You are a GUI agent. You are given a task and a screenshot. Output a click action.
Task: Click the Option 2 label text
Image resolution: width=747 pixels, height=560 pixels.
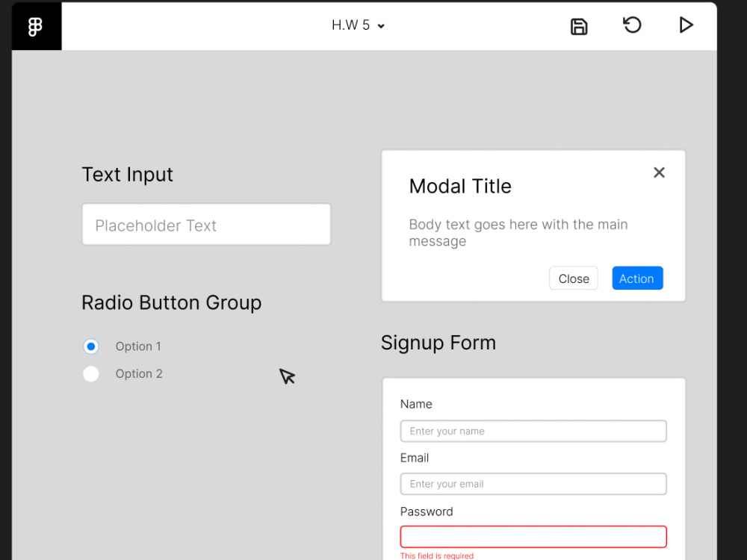139,374
